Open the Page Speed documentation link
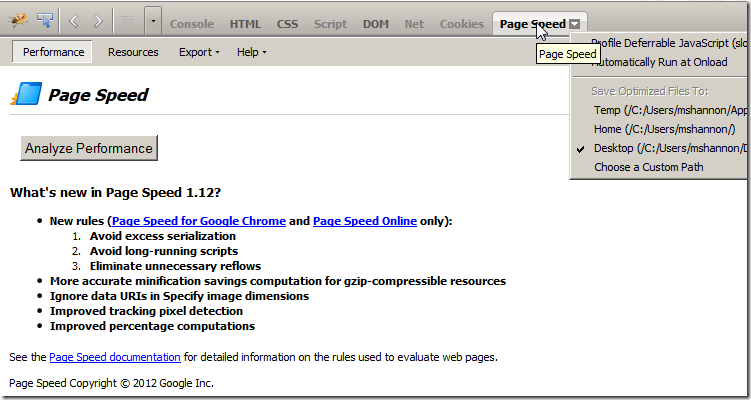 (x=115, y=357)
